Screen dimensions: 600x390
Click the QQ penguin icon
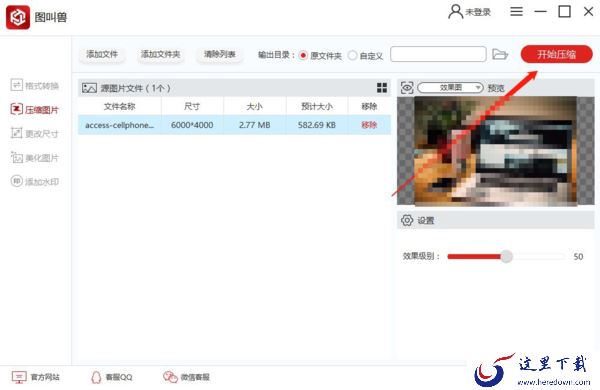point(96,377)
